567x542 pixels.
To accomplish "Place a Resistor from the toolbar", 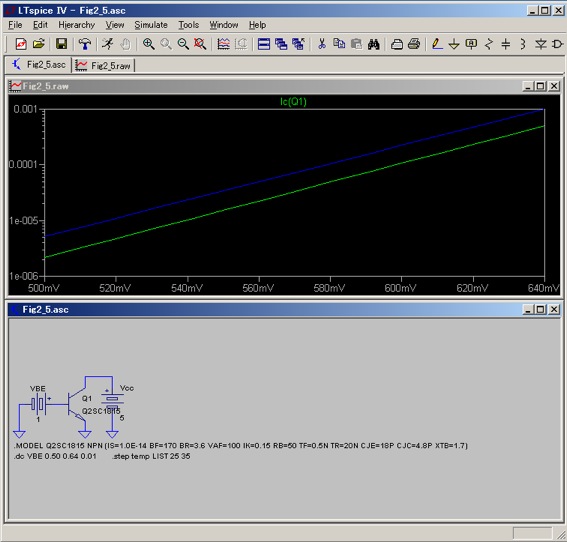I will click(489, 44).
